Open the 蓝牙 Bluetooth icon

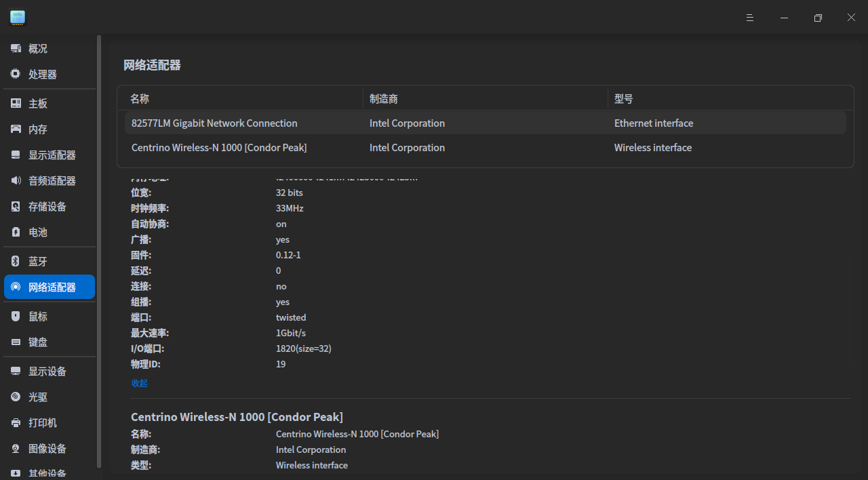pos(16,262)
